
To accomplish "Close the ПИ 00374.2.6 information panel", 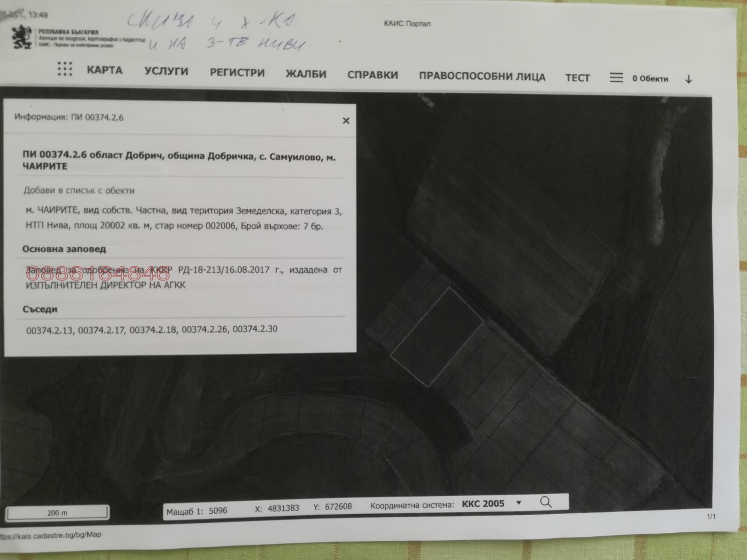I will point(346,120).
